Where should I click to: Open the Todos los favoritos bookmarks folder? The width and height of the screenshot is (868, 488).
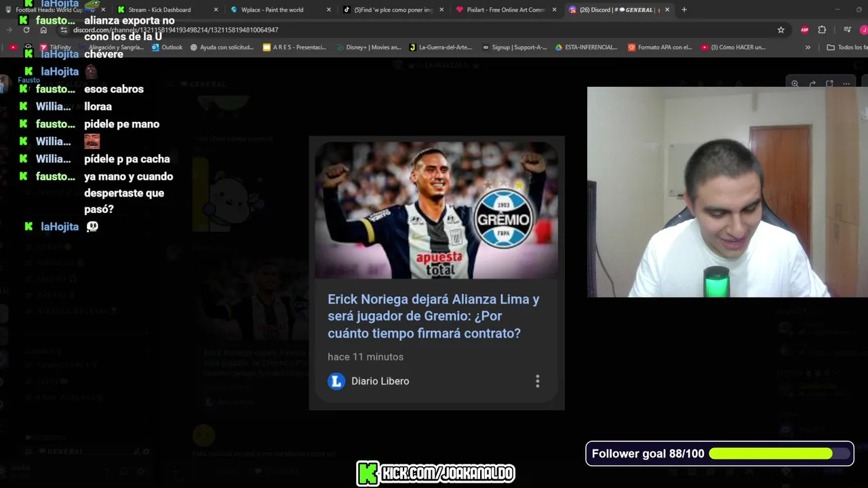tap(847, 47)
